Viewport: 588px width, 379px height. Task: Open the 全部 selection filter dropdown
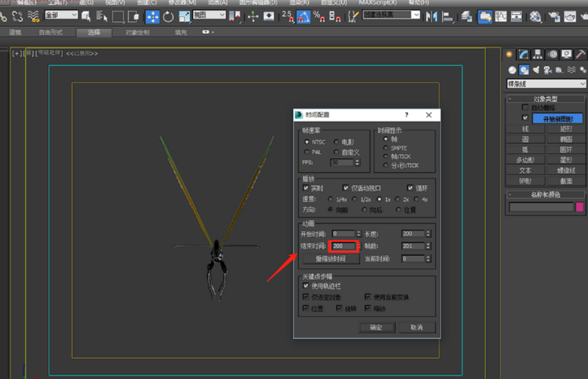click(61, 15)
